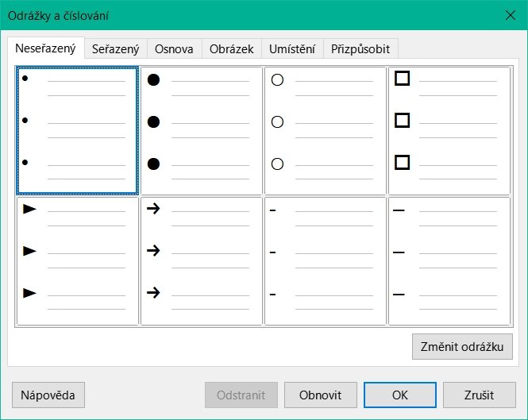The width and height of the screenshot is (528, 420).
Task: Open the Osnova tab
Action: (x=174, y=48)
